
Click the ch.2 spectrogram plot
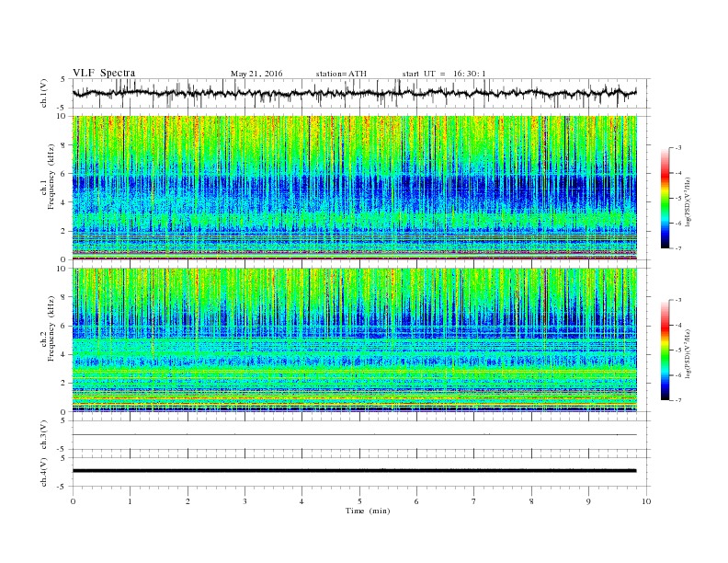click(354, 340)
